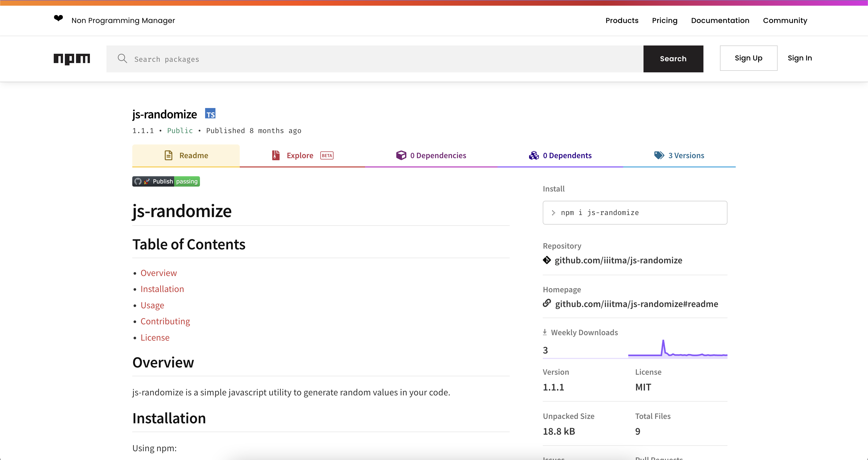The image size is (868, 460).
Task: Click the chain link icon beside Homepage
Action: [547, 303]
